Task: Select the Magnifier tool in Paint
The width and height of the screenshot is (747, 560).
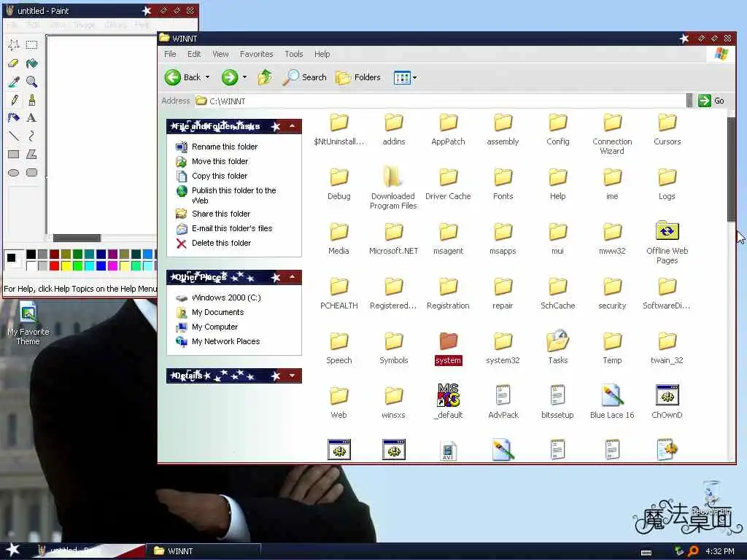Action: [32, 82]
